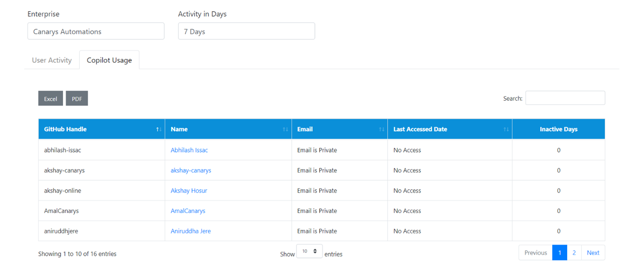The height and width of the screenshot is (266, 644).
Task: Open the Aniruddha Jere link
Action: [x=190, y=231]
